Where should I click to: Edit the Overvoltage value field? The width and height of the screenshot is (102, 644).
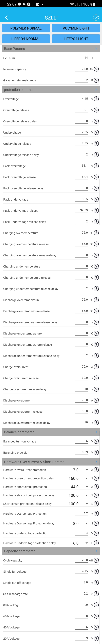(81, 99)
